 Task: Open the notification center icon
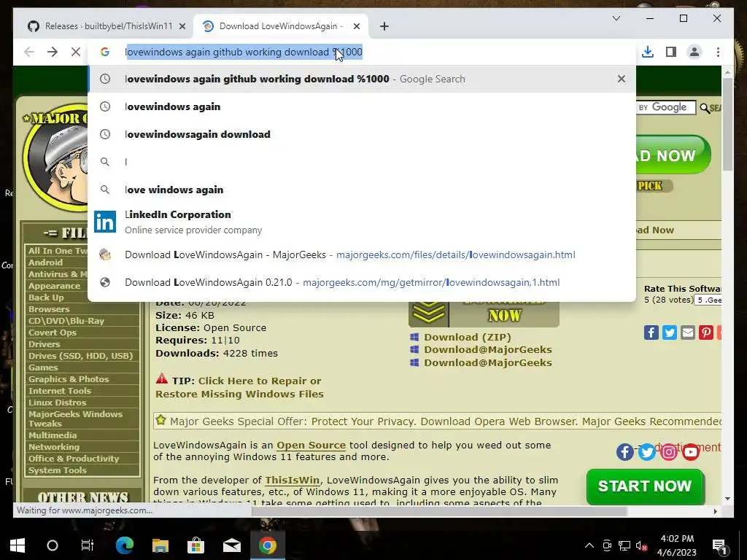tap(719, 546)
